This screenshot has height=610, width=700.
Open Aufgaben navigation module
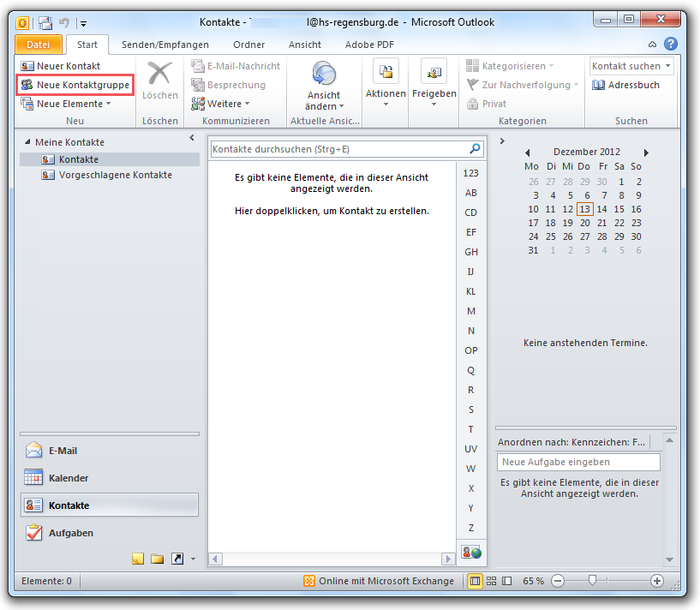pos(110,533)
